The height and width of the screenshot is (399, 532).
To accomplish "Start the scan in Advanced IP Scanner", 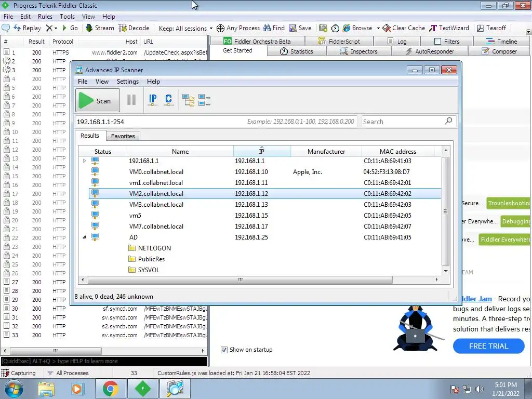I will pyautogui.click(x=98, y=100).
